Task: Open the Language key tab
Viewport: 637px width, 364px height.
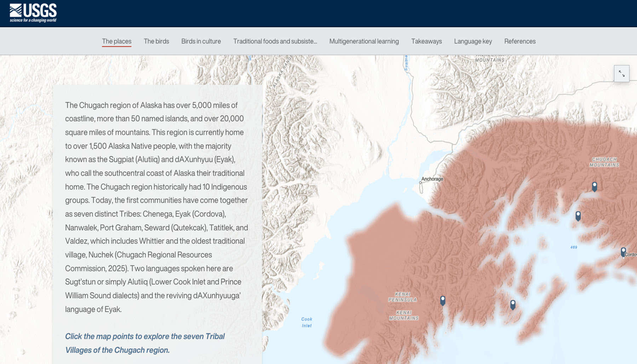Action: [473, 41]
